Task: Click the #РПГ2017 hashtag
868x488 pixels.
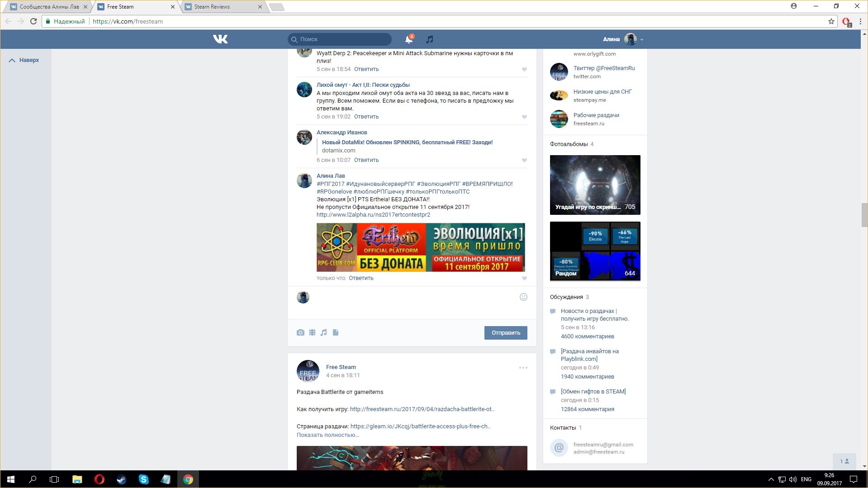Action: [330, 184]
